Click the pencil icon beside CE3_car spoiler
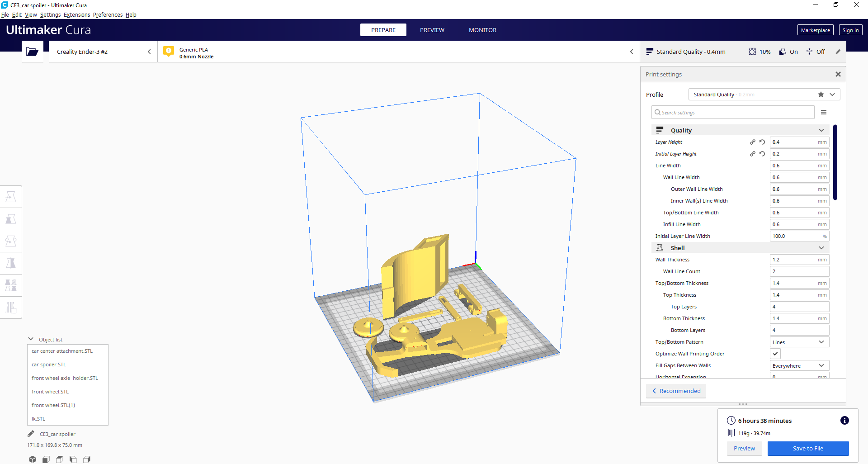Image resolution: width=868 pixels, height=464 pixels. click(31, 434)
